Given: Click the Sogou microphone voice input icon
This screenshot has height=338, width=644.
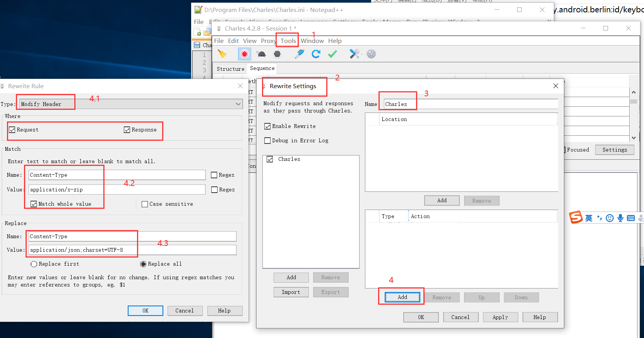Looking at the screenshot, I should coord(620,218).
